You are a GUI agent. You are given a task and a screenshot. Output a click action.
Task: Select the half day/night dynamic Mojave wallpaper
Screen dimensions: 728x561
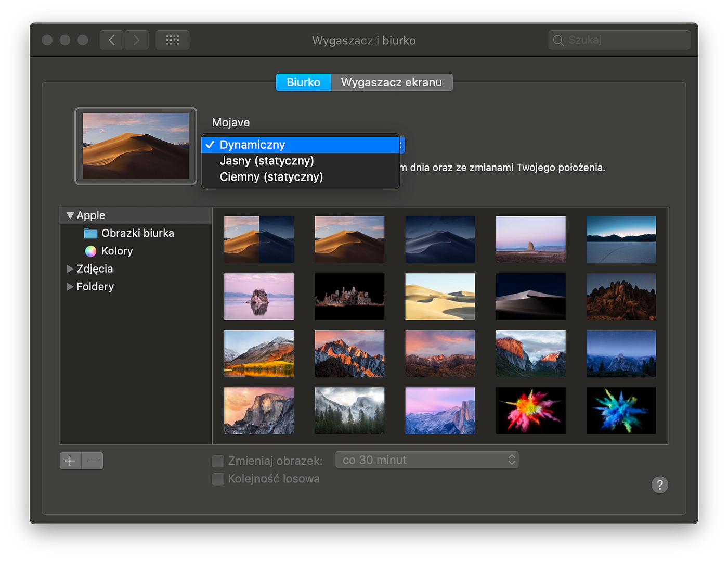(x=259, y=239)
